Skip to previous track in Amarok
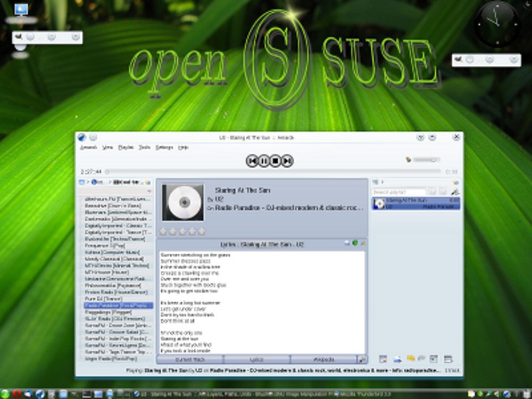The height and width of the screenshot is (399, 532). click(x=252, y=161)
